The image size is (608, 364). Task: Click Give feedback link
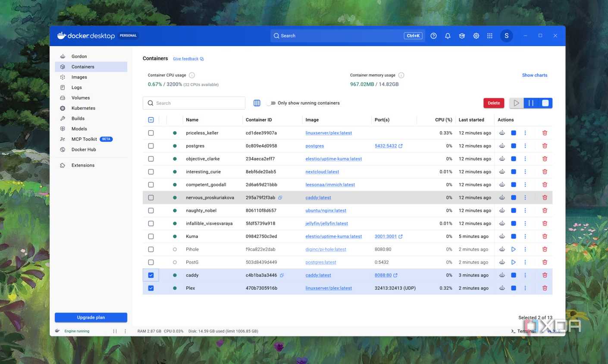[188, 59]
